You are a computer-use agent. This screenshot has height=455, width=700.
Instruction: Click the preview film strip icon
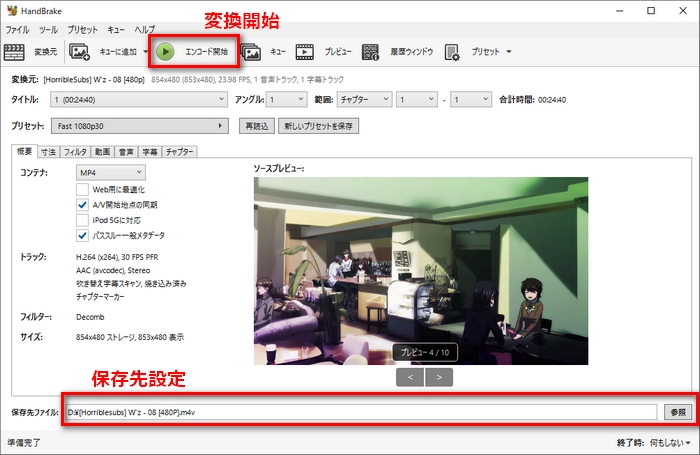(x=304, y=52)
